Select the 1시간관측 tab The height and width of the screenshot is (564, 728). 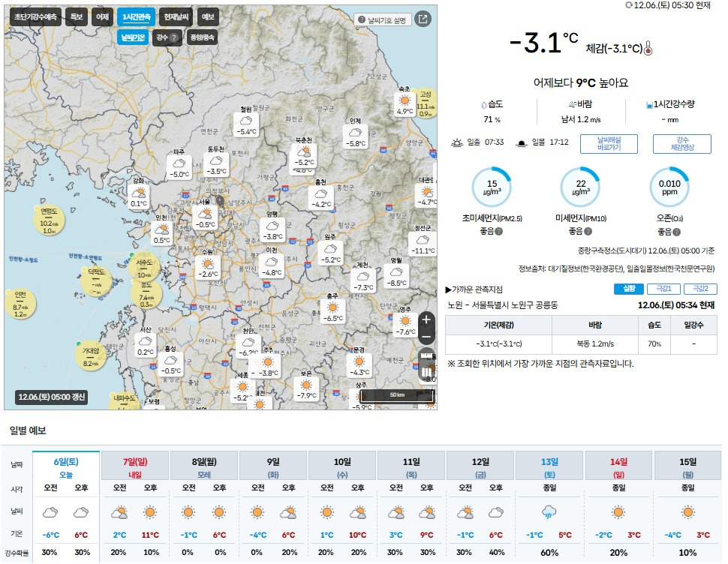[x=136, y=17]
